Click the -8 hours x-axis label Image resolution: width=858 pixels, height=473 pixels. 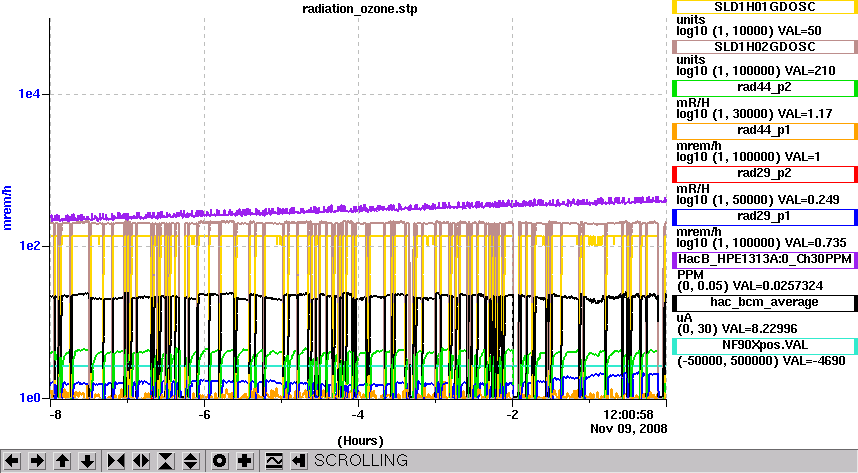tap(55, 414)
